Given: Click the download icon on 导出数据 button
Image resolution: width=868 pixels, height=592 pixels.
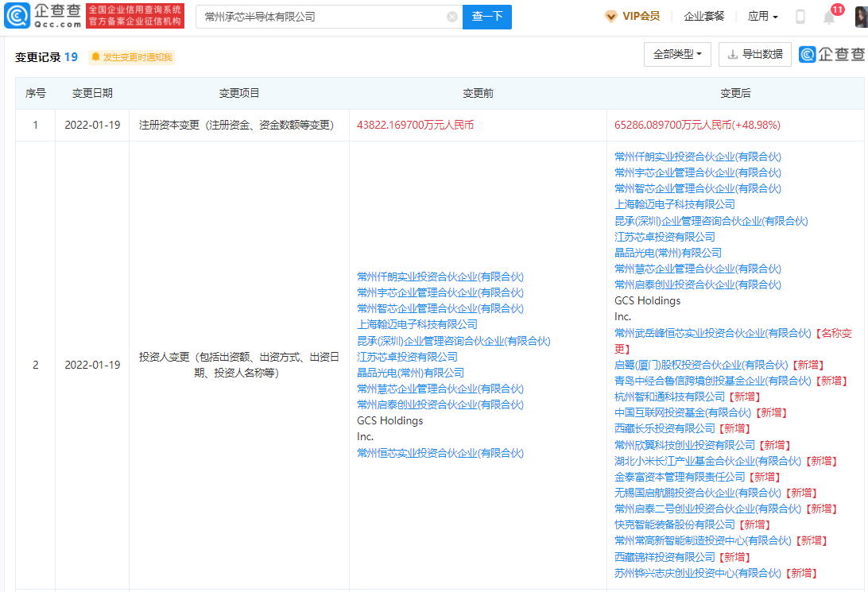Looking at the screenshot, I should click(x=733, y=53).
